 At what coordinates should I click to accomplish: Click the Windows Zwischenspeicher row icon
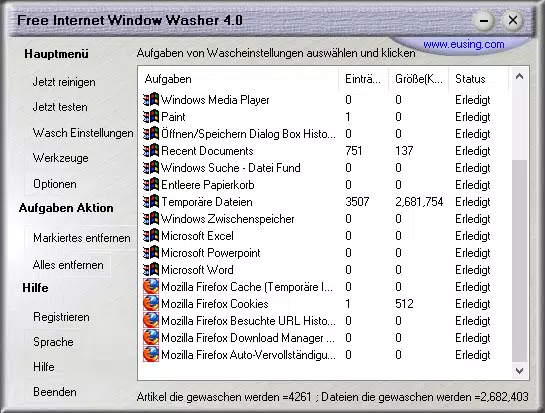tap(151, 219)
